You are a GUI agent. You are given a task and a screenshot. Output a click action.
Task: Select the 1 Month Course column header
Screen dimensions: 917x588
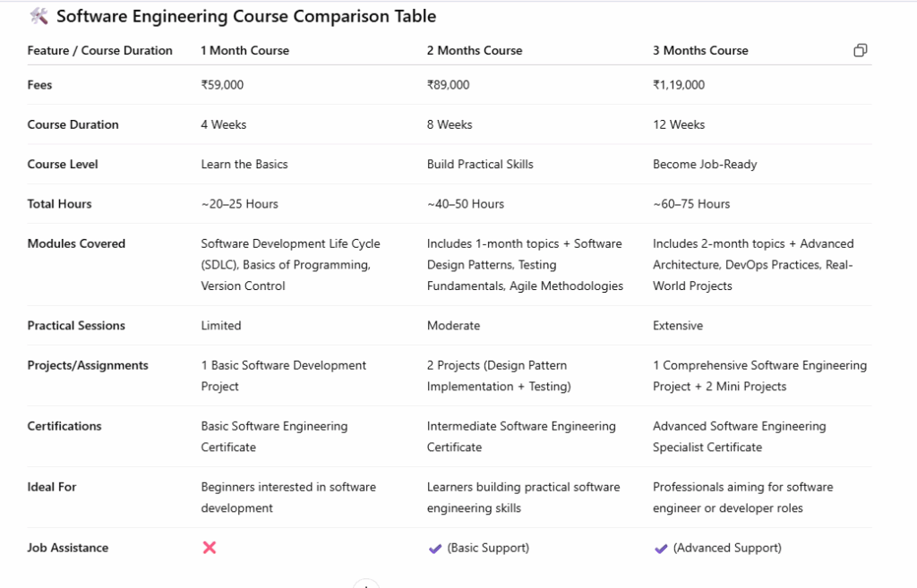click(x=245, y=50)
